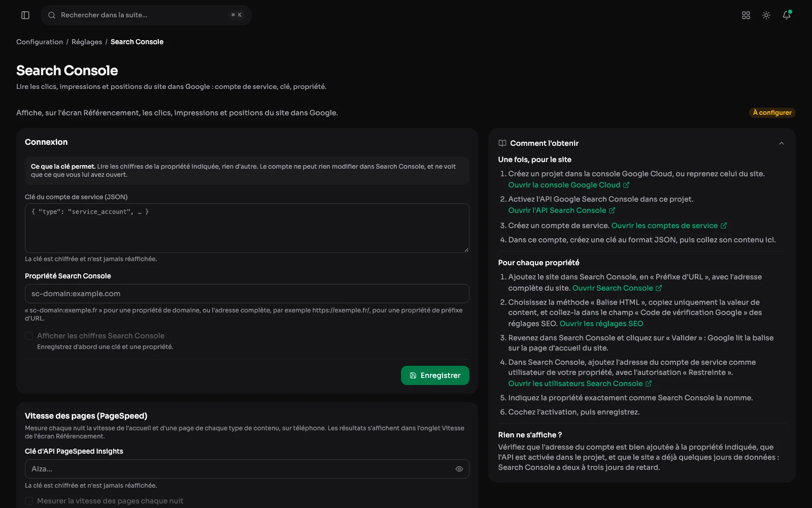The width and height of the screenshot is (812, 508).
Task: Click external-link icon after Ouvrir Search Console
Action: coord(659,288)
